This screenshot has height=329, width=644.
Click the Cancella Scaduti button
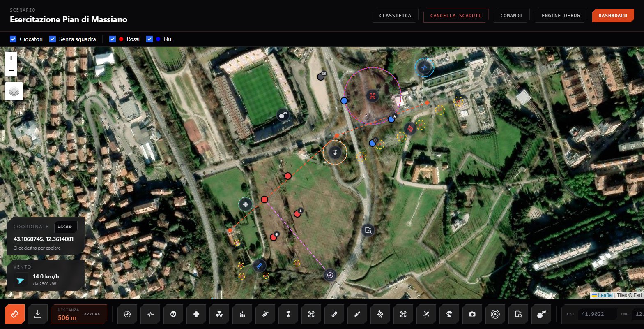[x=456, y=16]
